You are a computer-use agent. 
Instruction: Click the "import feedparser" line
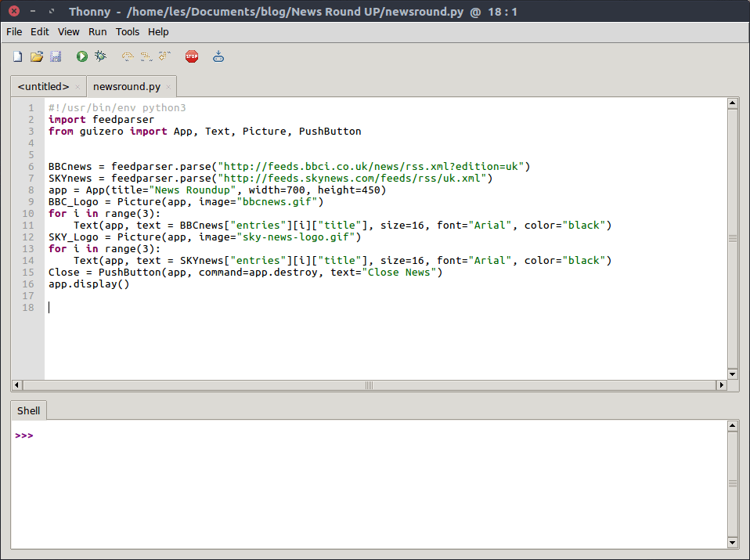pyautogui.click(x=101, y=120)
